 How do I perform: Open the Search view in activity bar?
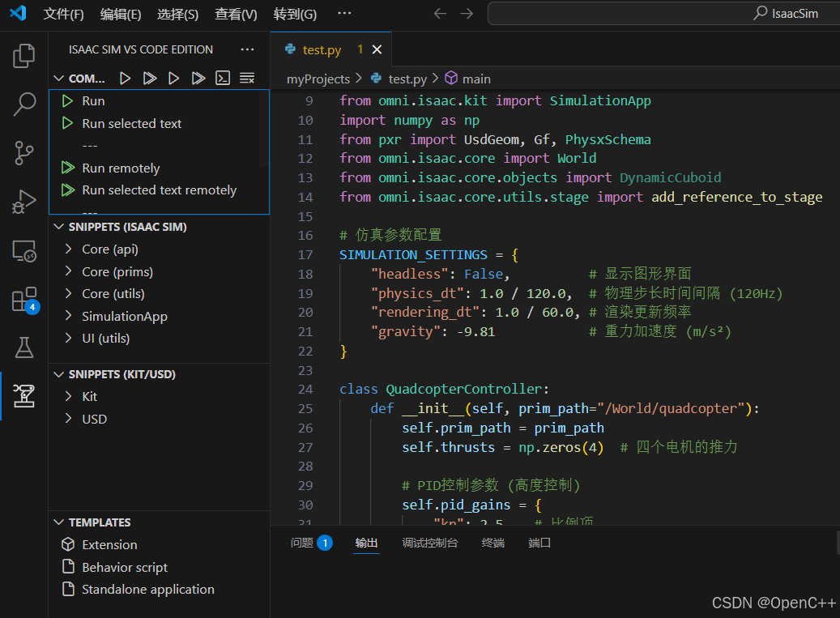coord(23,104)
